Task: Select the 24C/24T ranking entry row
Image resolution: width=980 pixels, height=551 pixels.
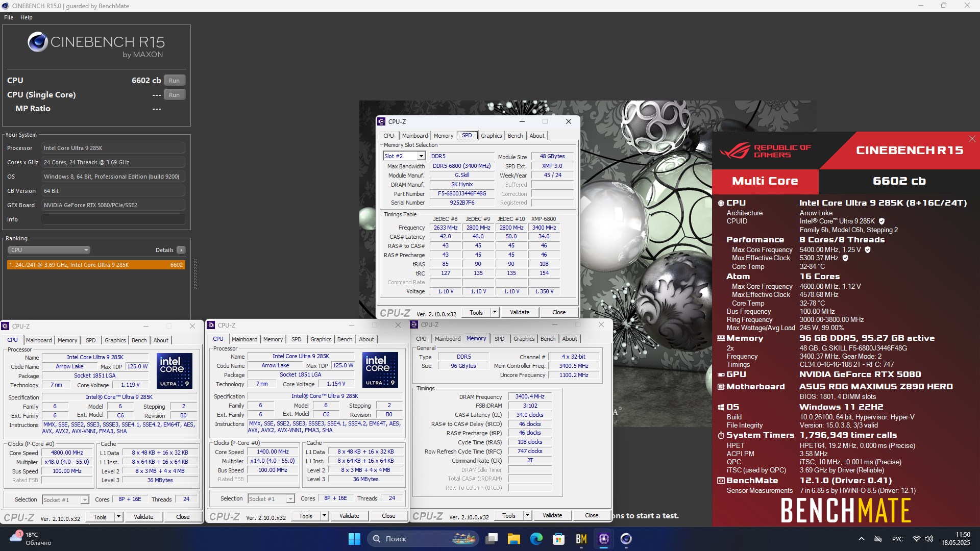Action: [x=96, y=265]
